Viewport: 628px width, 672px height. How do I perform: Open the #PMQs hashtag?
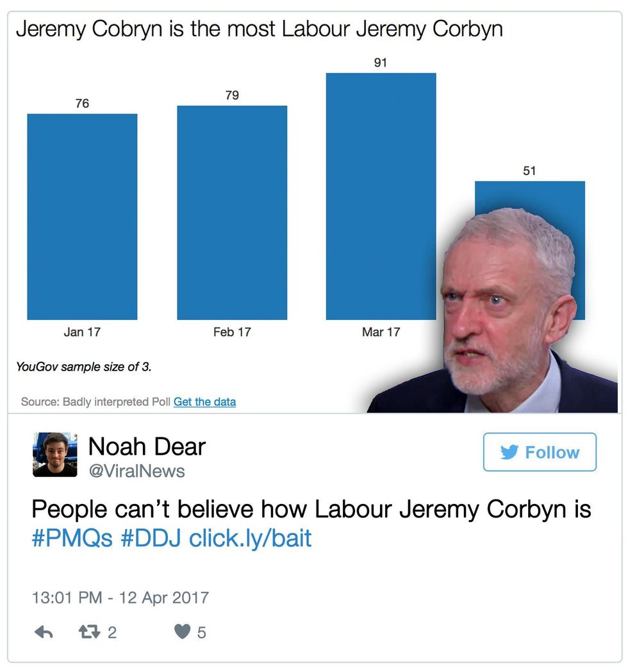[72, 537]
